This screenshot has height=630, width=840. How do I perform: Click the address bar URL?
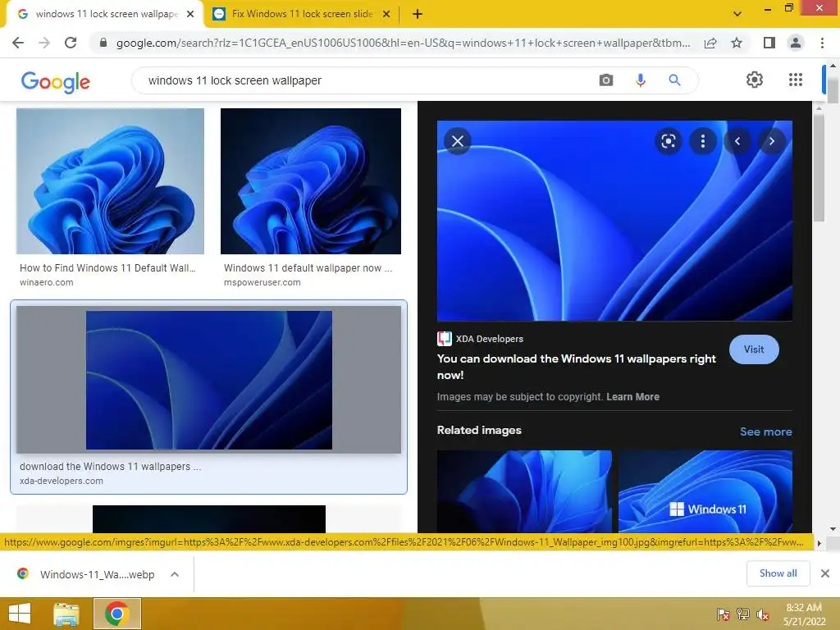point(403,43)
